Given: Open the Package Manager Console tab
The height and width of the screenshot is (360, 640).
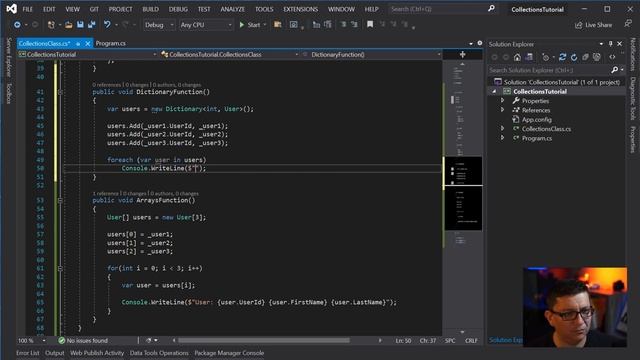Looking at the screenshot, I should [x=229, y=353].
